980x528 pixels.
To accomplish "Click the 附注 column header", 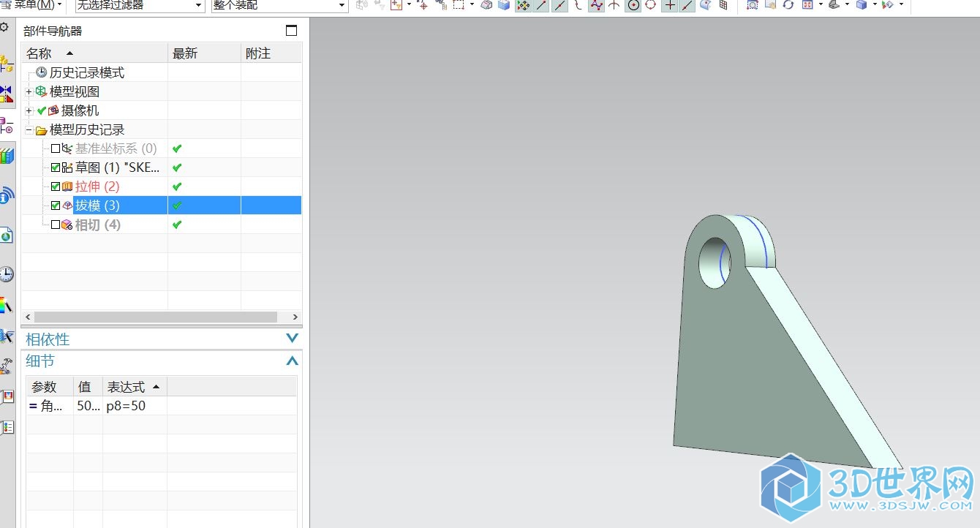I will (x=271, y=53).
